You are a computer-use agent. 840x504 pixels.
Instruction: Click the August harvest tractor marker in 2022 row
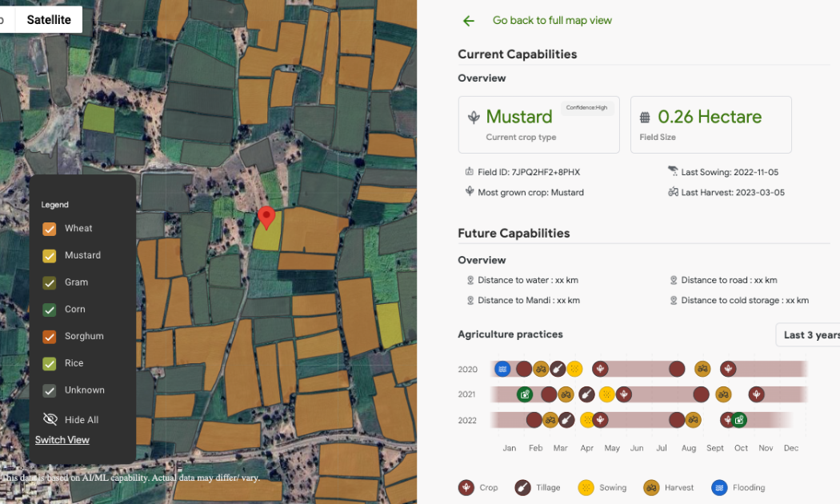[x=693, y=420]
